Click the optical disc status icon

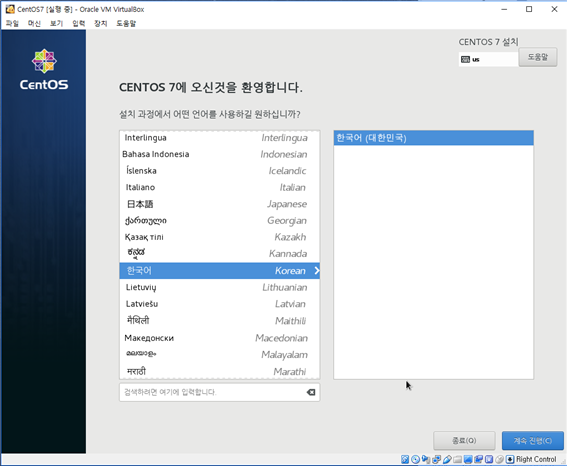click(x=415, y=459)
